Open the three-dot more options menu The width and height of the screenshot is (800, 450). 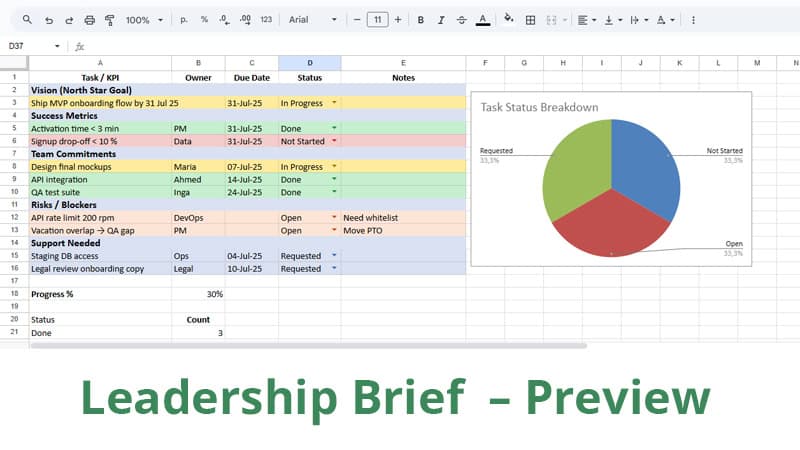(x=693, y=20)
